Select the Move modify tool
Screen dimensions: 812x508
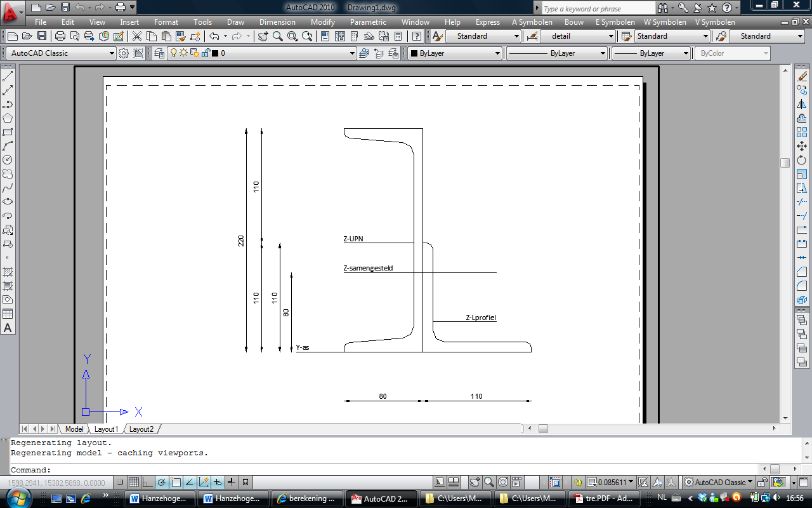pyautogui.click(x=802, y=146)
